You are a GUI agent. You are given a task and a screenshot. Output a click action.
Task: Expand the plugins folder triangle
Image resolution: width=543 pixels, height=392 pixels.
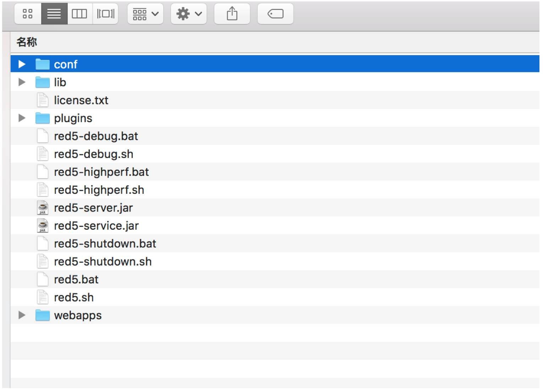point(22,118)
